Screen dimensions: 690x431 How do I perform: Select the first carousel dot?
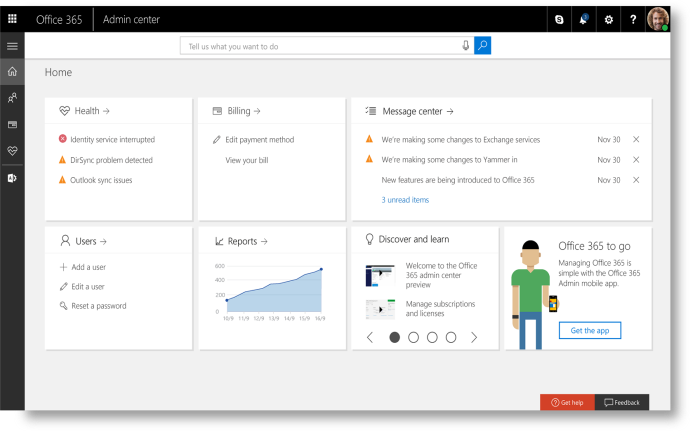[395, 338]
